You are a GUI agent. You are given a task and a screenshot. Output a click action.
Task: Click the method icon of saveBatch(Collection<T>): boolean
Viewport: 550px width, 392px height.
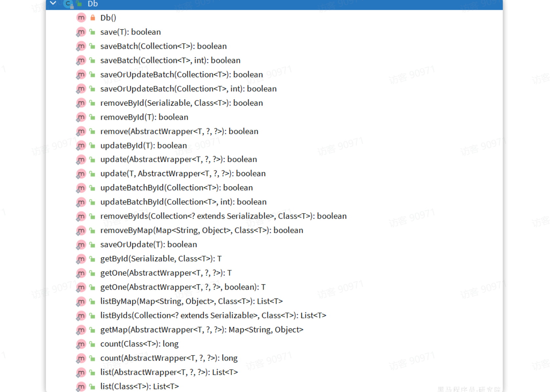click(x=81, y=46)
